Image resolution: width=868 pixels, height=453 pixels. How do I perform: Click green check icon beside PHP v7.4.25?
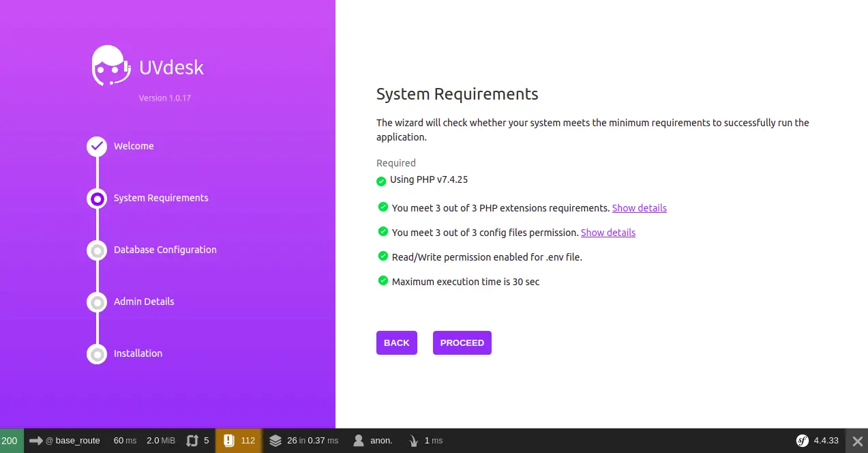pyautogui.click(x=381, y=181)
